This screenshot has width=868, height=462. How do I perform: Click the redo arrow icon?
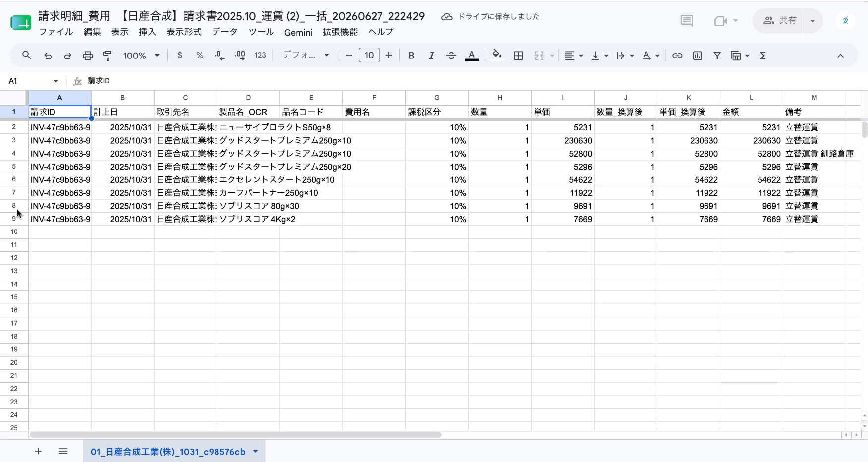click(x=67, y=56)
